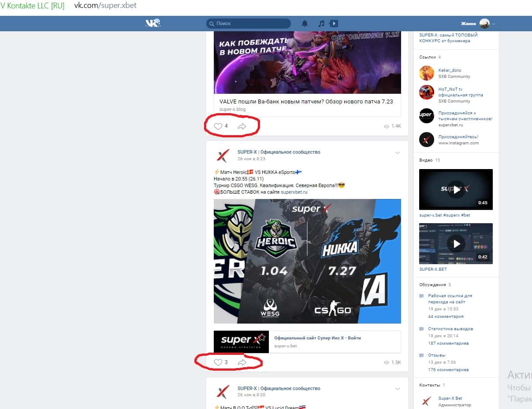The height and width of the screenshot is (409, 532).
Task: Open Keker_doto link
Action: coord(450,70)
